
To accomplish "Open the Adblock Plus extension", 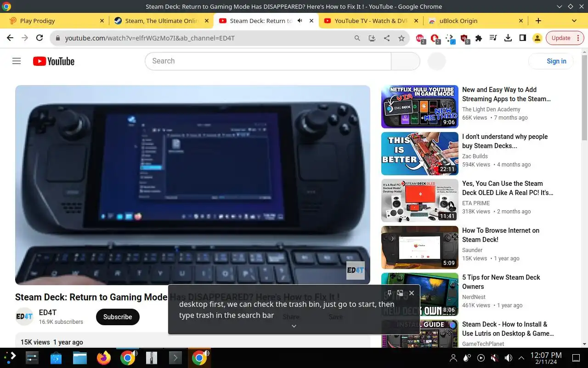I will [x=420, y=39].
